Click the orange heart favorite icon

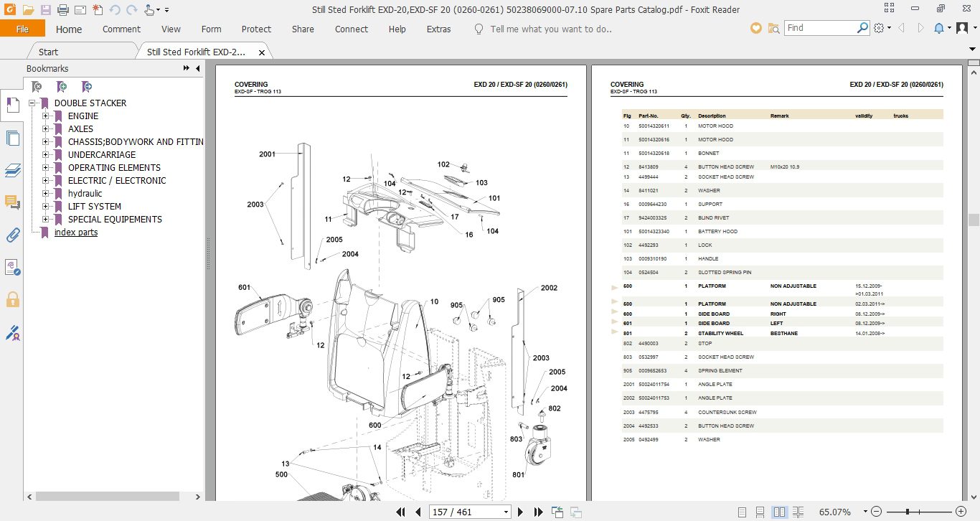pos(755,28)
